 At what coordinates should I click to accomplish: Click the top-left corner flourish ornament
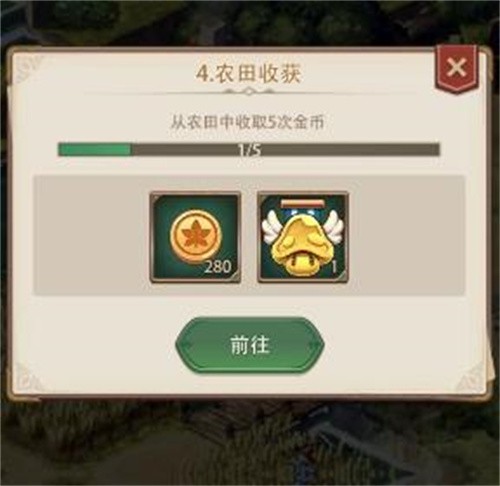pos(27,67)
